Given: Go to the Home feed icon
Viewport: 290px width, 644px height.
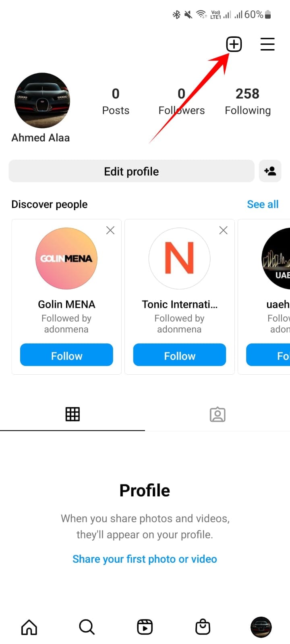Looking at the screenshot, I should point(29,627).
